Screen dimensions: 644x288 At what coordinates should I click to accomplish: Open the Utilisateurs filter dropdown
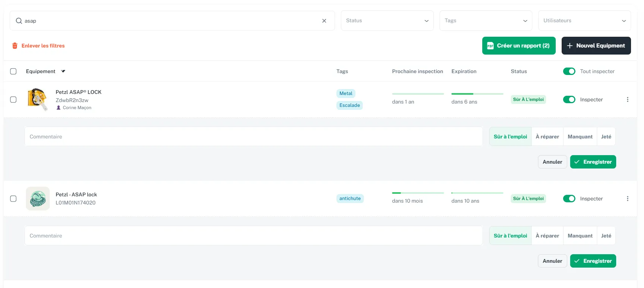(x=584, y=21)
